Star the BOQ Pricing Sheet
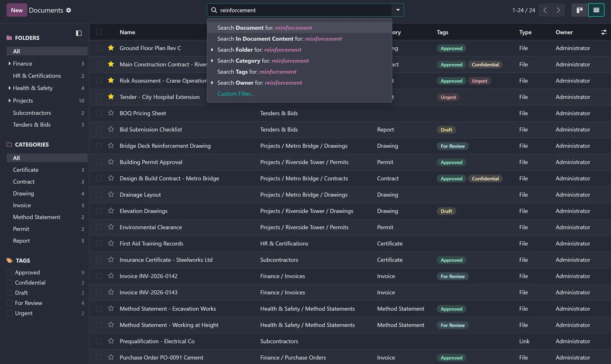This screenshot has height=364, width=611. click(111, 113)
